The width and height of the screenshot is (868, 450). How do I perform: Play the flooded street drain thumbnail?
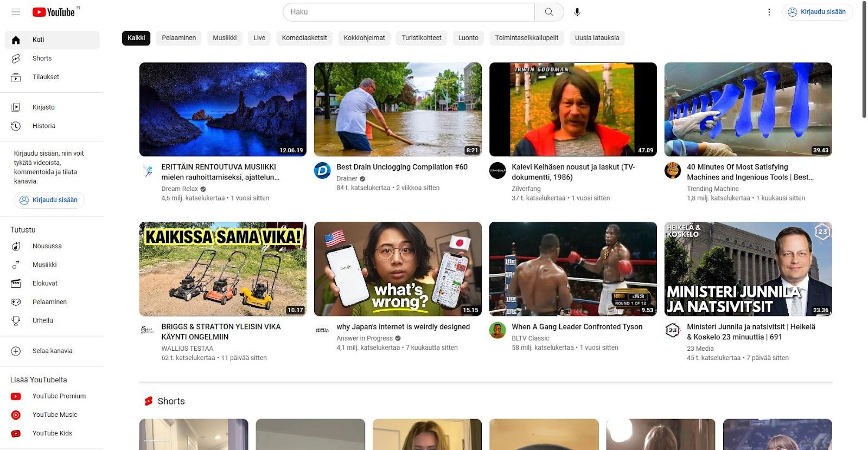(x=398, y=110)
